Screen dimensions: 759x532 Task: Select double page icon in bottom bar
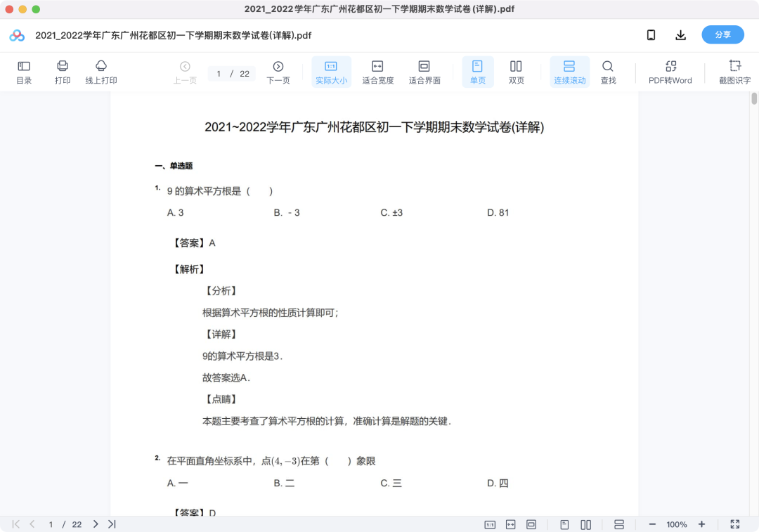click(585, 525)
